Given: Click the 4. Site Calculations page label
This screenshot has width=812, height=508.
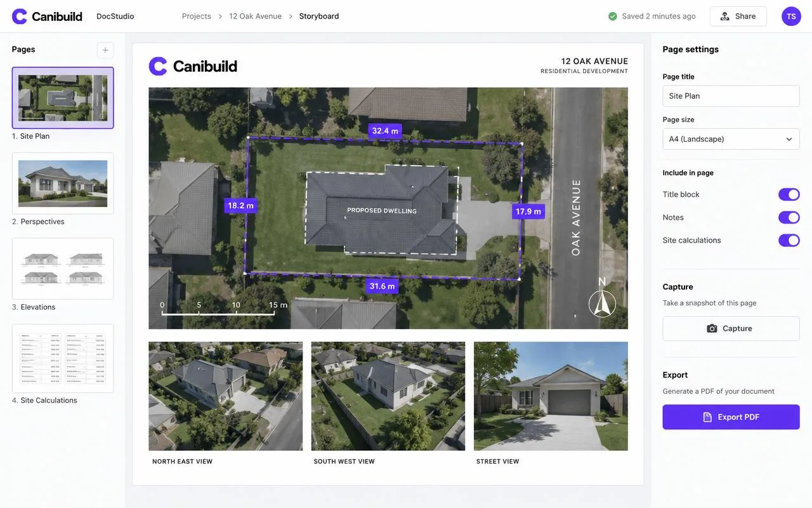Looking at the screenshot, I should point(44,401).
